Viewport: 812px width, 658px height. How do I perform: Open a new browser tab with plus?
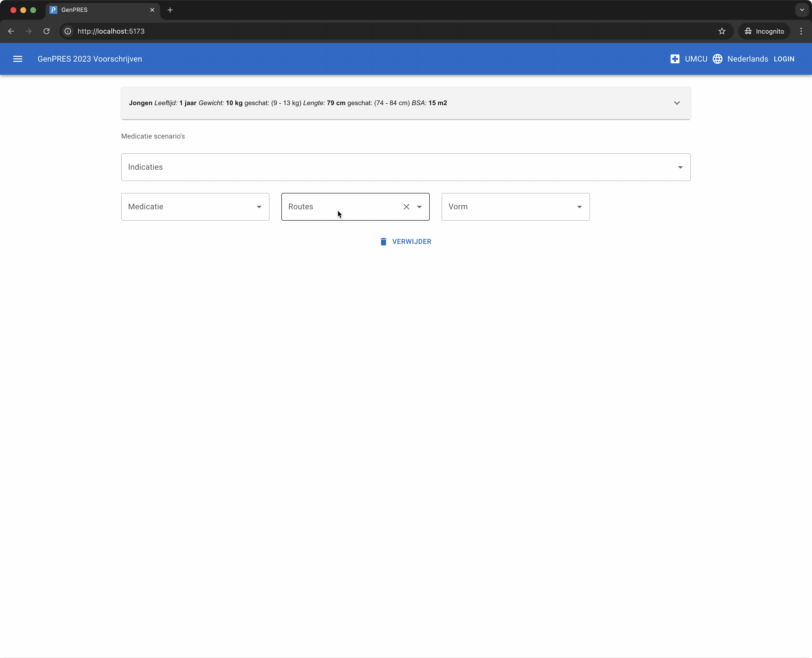tap(170, 10)
